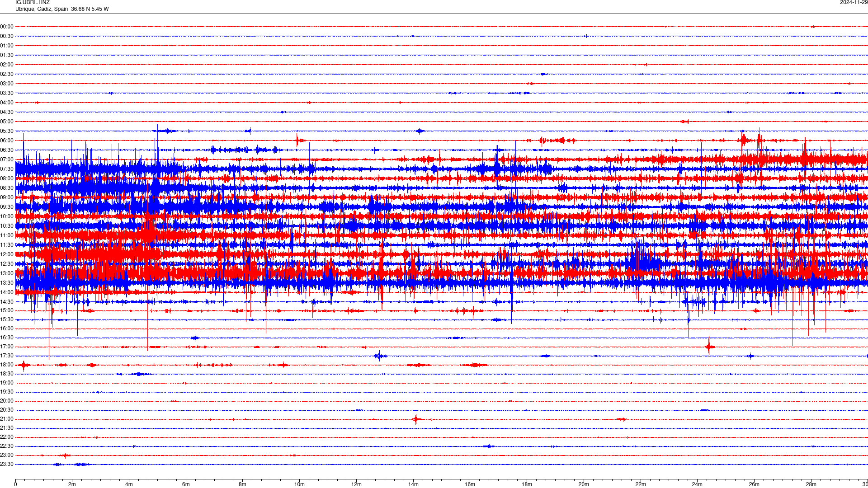Click the 2m tick on time axis
This screenshot has width=868, height=488.
point(72,484)
